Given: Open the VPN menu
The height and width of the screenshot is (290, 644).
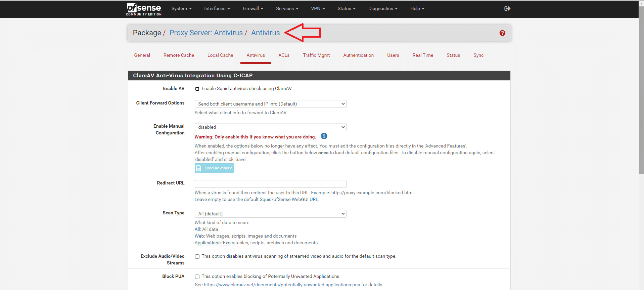Looking at the screenshot, I should (x=318, y=8).
